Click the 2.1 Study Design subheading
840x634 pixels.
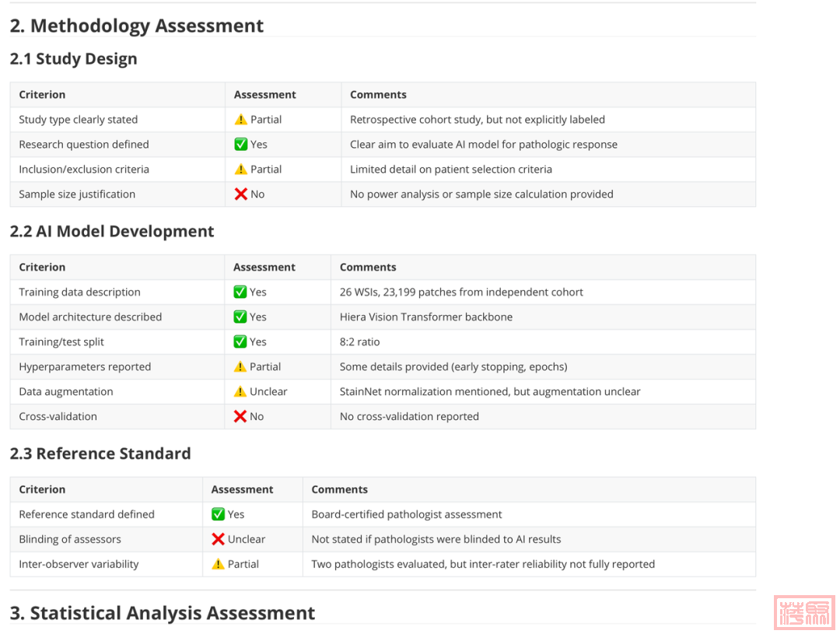tap(74, 59)
